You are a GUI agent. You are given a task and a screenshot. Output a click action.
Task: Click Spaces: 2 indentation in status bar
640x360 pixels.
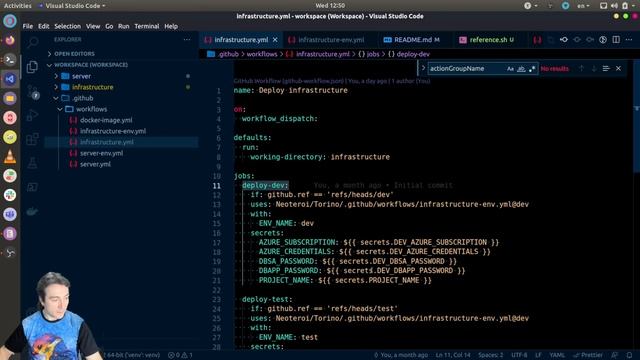(491, 355)
